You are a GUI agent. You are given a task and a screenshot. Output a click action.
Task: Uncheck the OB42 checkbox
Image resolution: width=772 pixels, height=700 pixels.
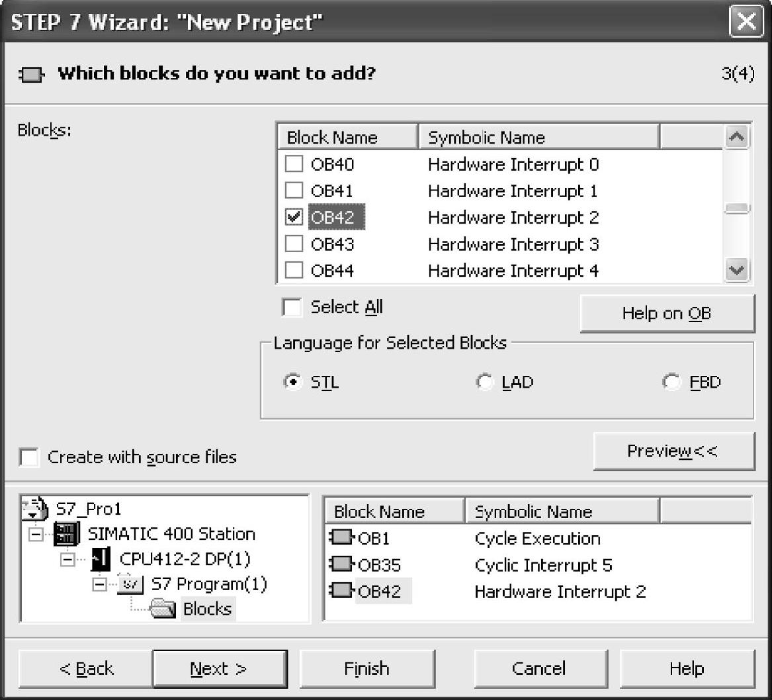(x=294, y=217)
